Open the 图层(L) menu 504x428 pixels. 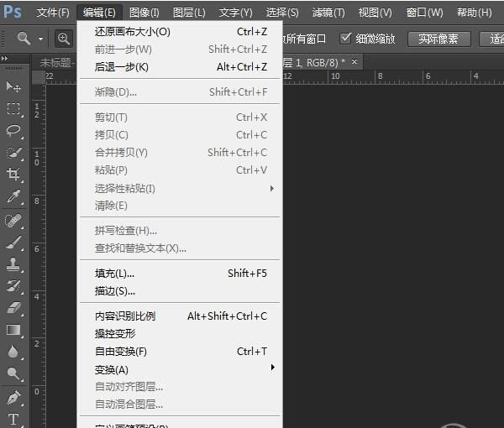click(189, 13)
